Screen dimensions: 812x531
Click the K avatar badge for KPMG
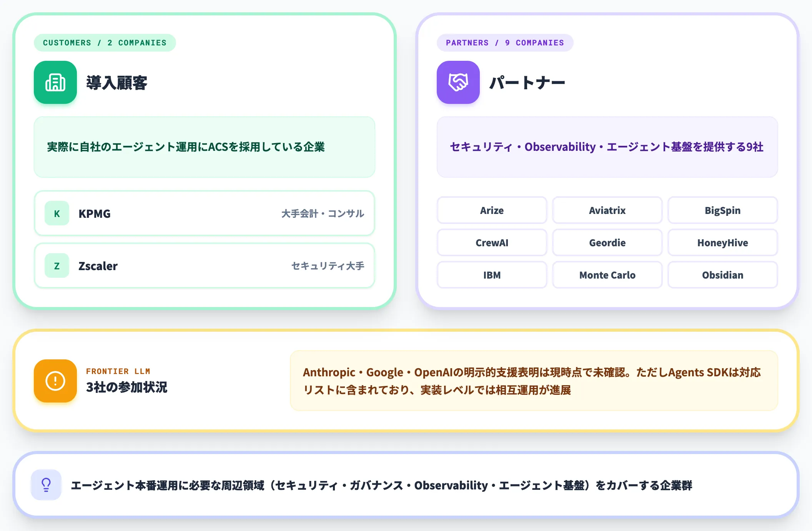tap(57, 213)
